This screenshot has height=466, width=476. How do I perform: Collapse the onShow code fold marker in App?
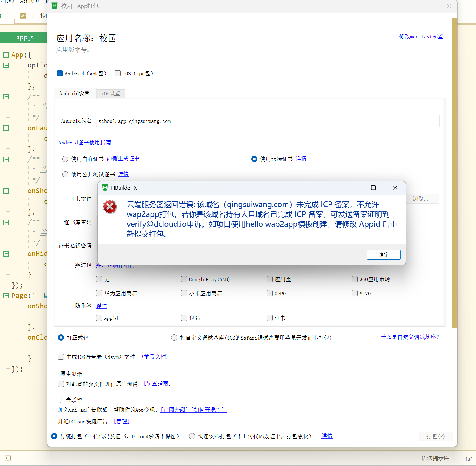coord(6,191)
